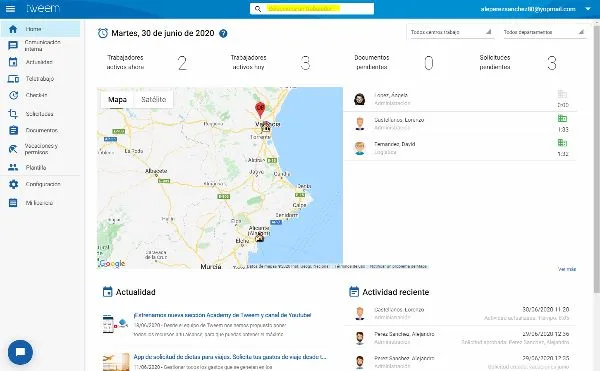The height and width of the screenshot is (371, 600).
Task: Open Vacaciones y permisos section
Action: [x=41, y=149]
